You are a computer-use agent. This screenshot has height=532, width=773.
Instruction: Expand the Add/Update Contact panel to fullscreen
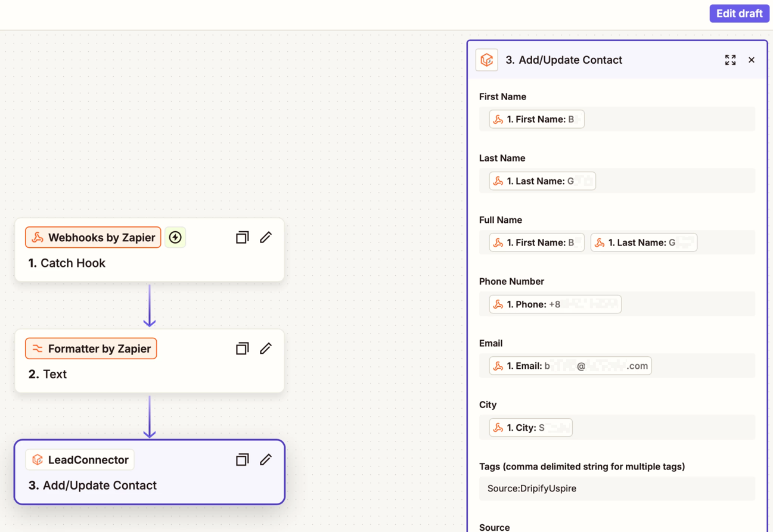coord(730,60)
